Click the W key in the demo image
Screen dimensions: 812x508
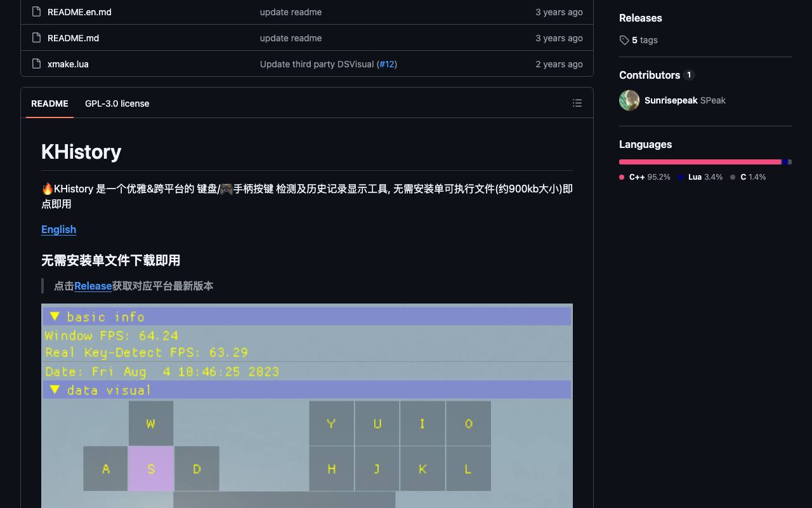(x=151, y=424)
